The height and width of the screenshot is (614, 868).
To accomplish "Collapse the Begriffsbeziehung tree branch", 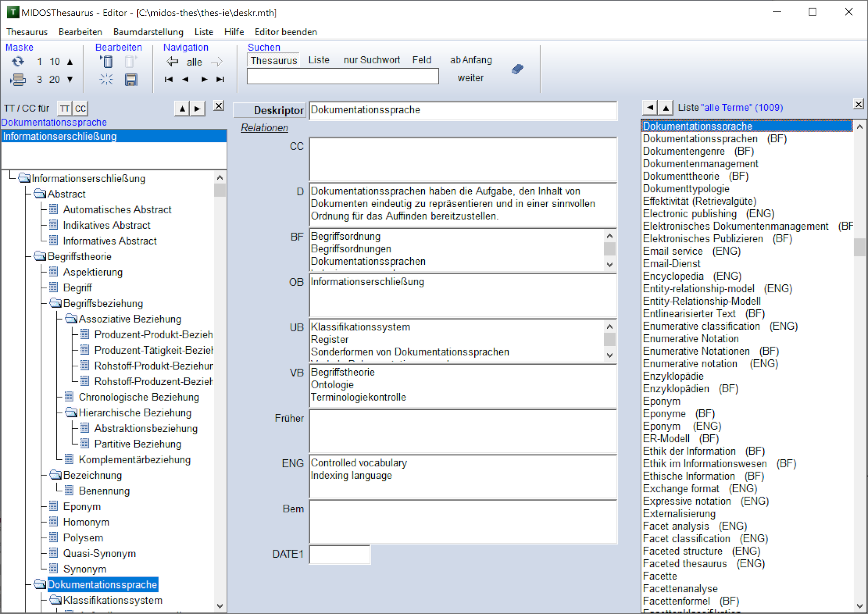I will pyautogui.click(x=54, y=303).
